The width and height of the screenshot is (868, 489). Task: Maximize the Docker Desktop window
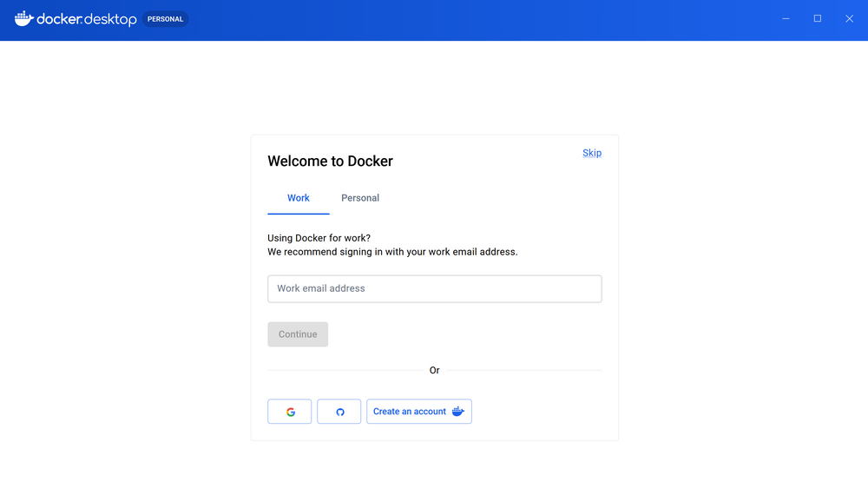click(818, 19)
